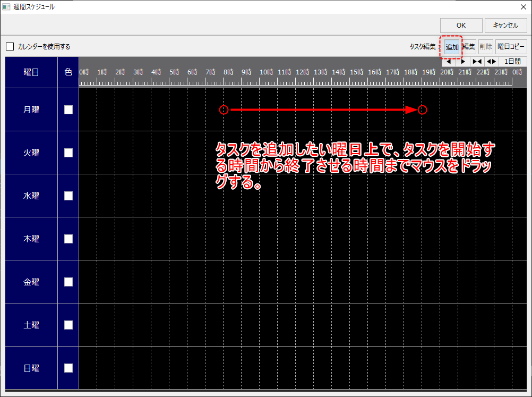Dismiss the dialog with キャンセル
Screen dimensions: 532x397
pyautogui.click(x=507, y=25)
